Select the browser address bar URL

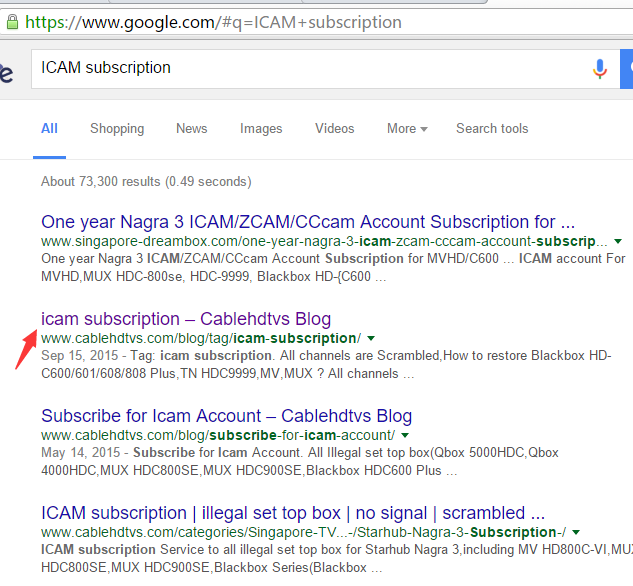coord(213,22)
